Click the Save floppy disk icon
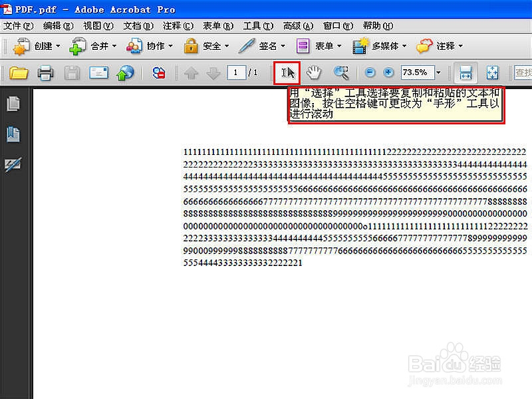Screen dimensions: 532x399 click(x=72, y=72)
